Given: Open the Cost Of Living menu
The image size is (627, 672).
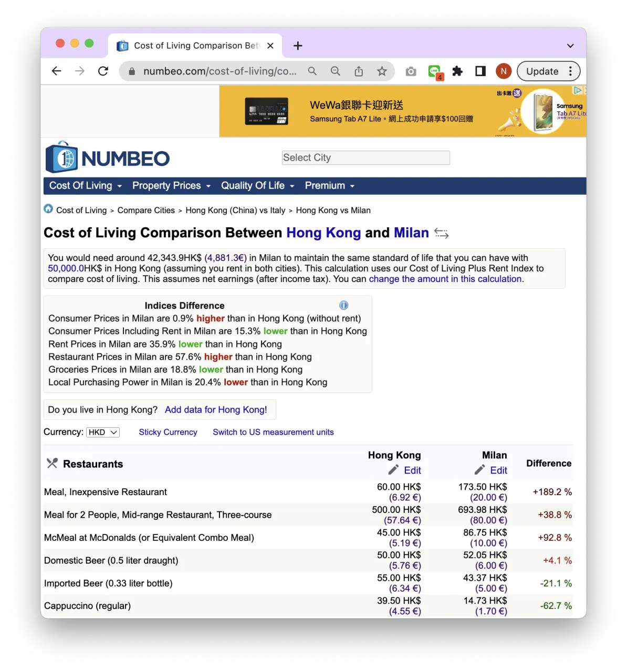Looking at the screenshot, I should point(86,186).
